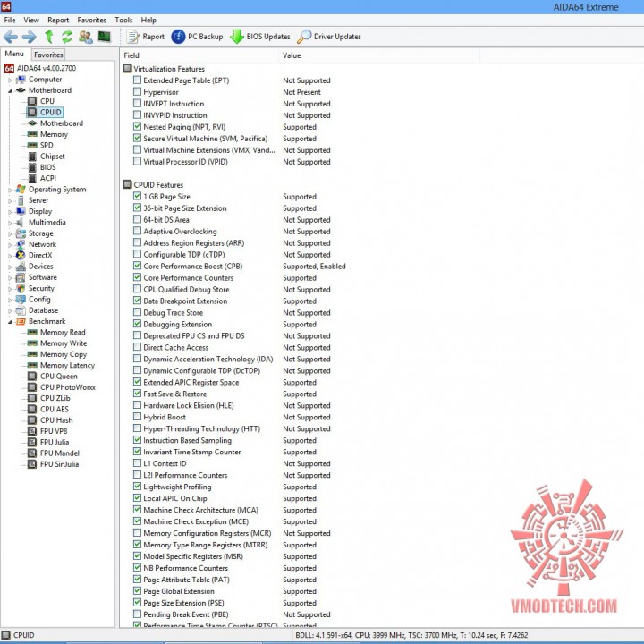Open the Report menu
The width and height of the screenshot is (644, 644).
point(58,20)
